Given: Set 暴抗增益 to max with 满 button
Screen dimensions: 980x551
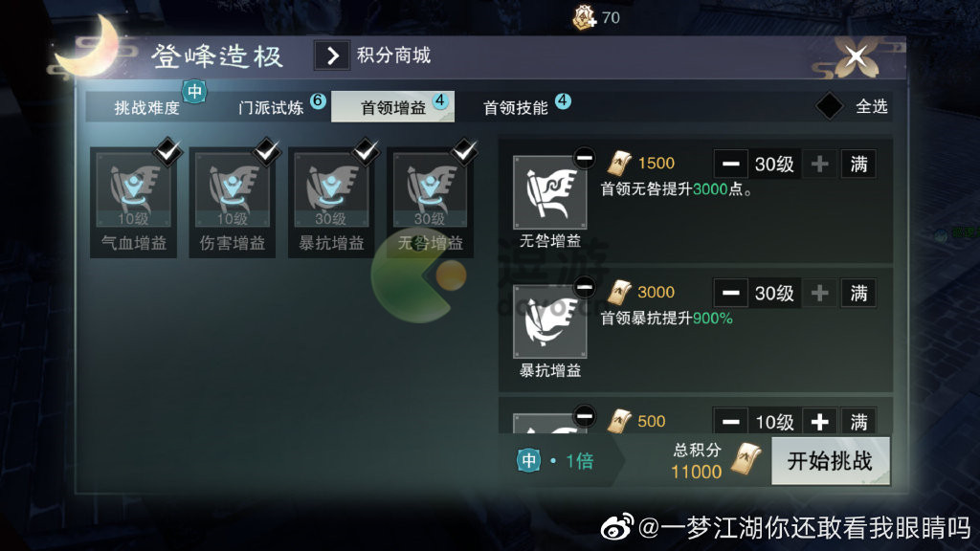Looking at the screenshot, I should pyautogui.click(x=858, y=294).
